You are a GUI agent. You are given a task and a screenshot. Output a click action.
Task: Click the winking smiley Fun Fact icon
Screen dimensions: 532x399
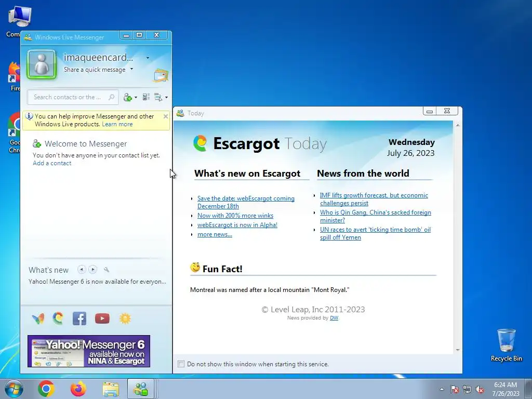pos(195,268)
